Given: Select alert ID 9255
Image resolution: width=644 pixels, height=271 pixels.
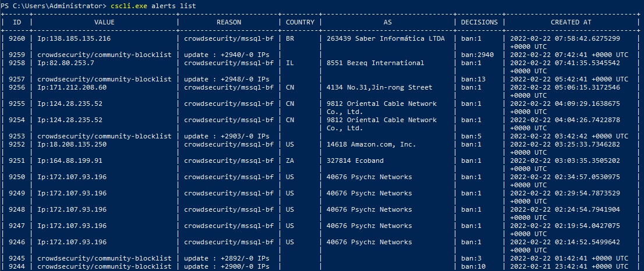Looking at the screenshot, I should tap(17, 104).
